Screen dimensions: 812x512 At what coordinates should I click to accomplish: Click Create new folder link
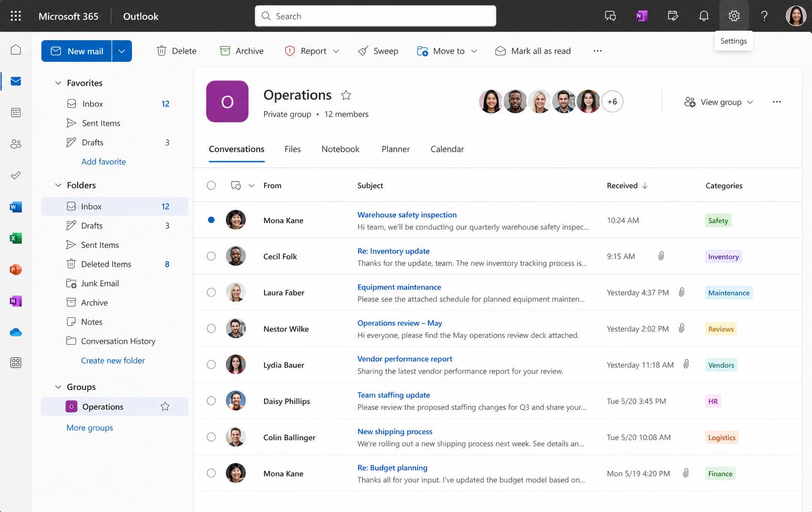113,360
